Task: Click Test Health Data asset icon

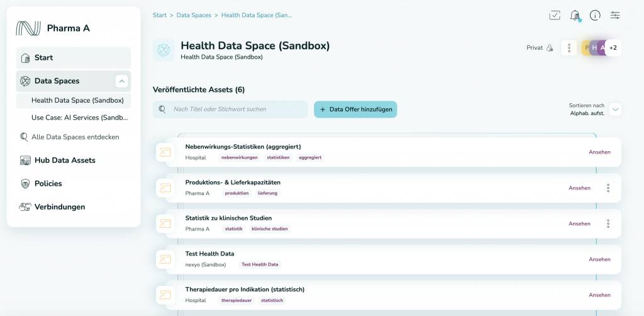Action: [x=165, y=260]
